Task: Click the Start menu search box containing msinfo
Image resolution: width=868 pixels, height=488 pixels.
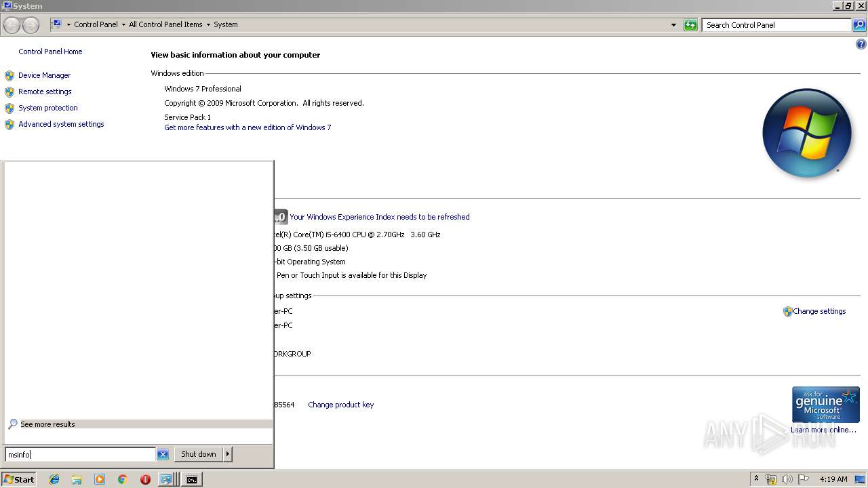Action: coord(80,455)
